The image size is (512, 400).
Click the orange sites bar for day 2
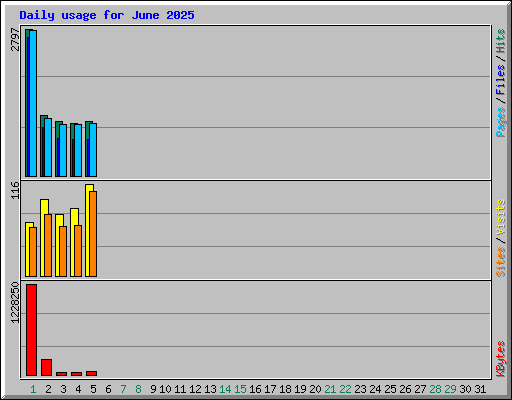tap(48, 245)
